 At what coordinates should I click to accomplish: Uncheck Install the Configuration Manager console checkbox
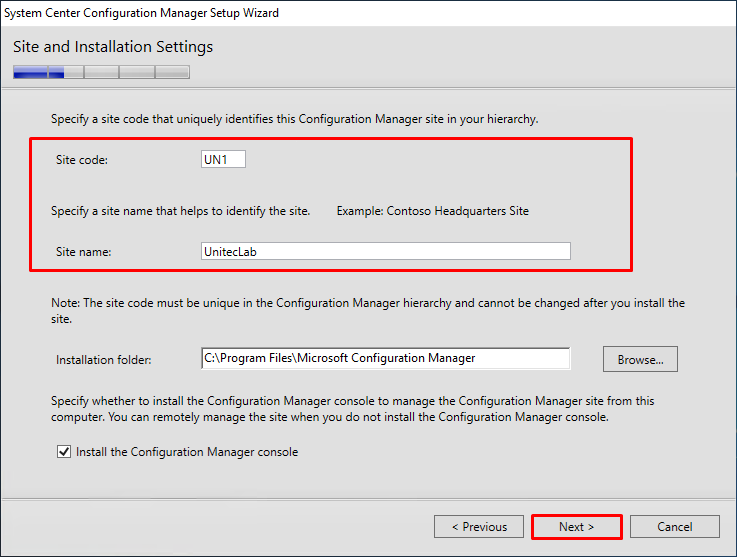(64, 452)
